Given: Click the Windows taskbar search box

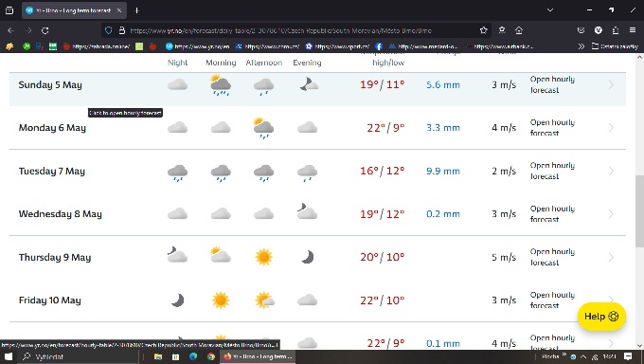Looking at the screenshot, I should point(78,356).
